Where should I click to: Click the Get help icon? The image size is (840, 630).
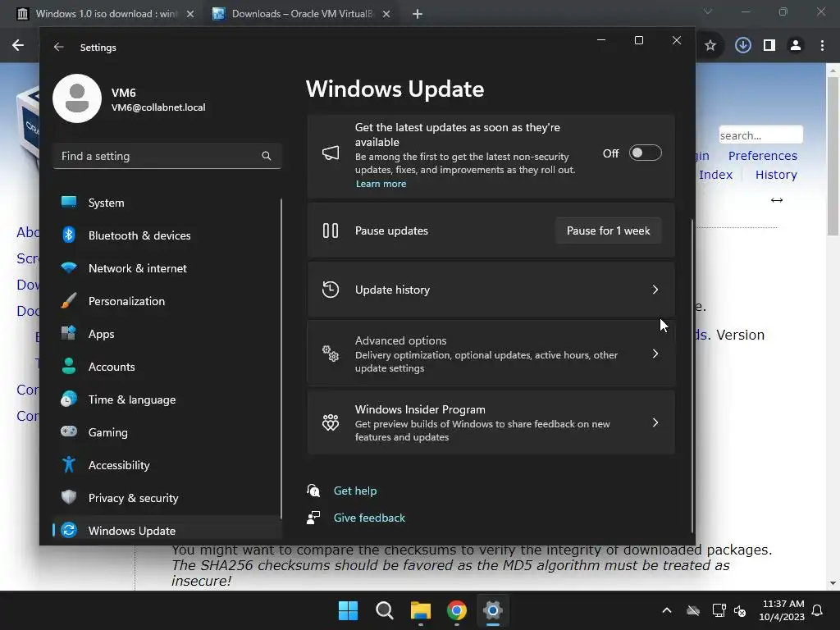coord(313,491)
